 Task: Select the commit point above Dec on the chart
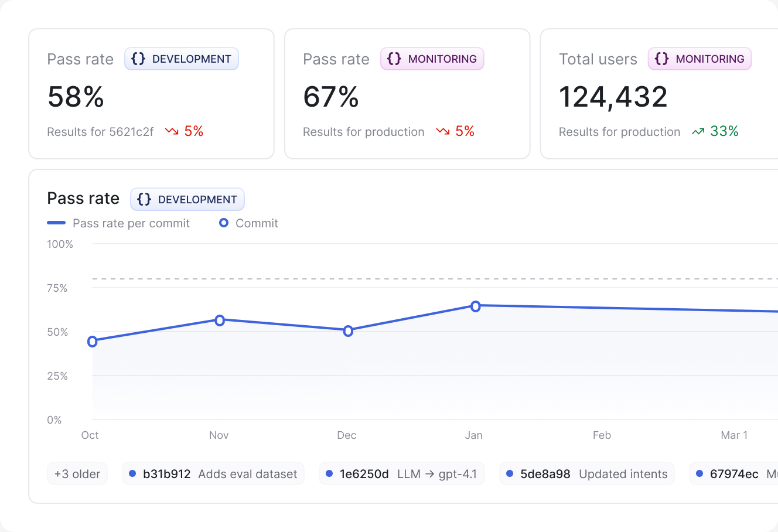tap(348, 331)
